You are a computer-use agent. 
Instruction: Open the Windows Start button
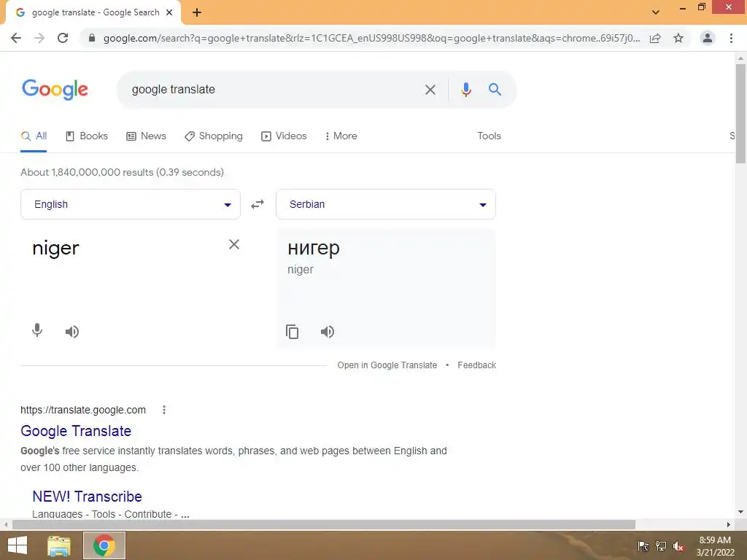(18, 545)
